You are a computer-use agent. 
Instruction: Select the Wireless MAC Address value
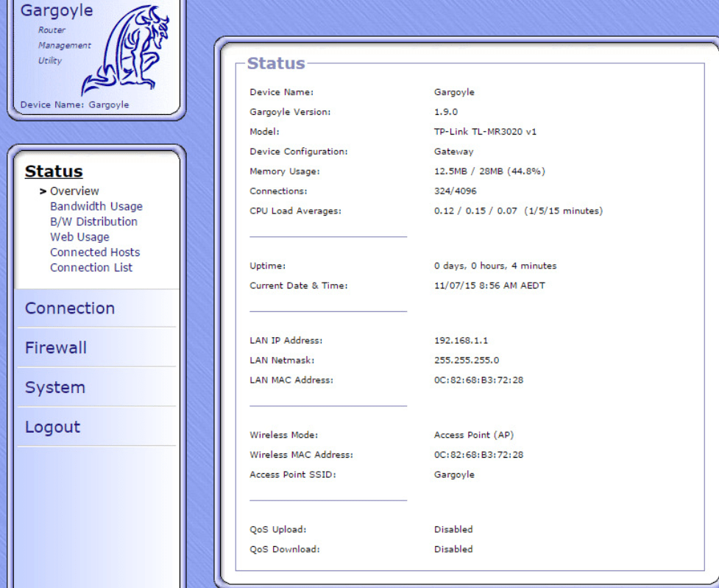(479, 455)
